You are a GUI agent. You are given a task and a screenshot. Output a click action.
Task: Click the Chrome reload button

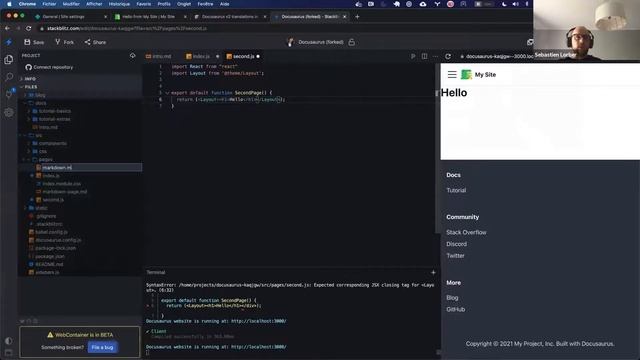click(29, 29)
